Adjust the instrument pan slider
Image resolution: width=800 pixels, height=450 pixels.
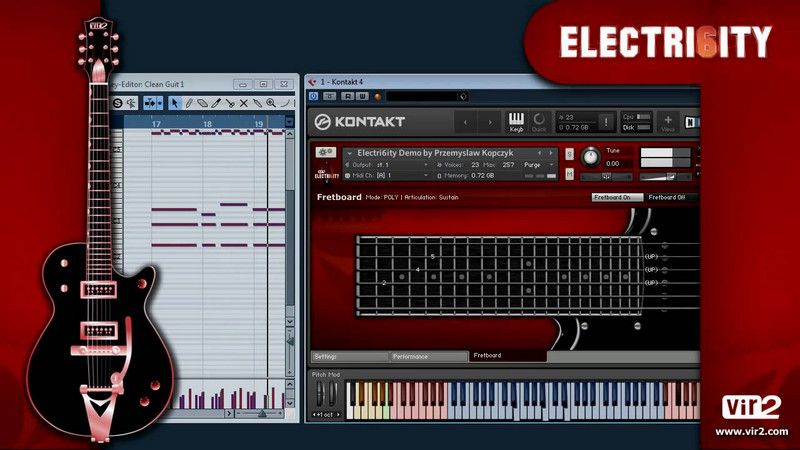[x=607, y=177]
